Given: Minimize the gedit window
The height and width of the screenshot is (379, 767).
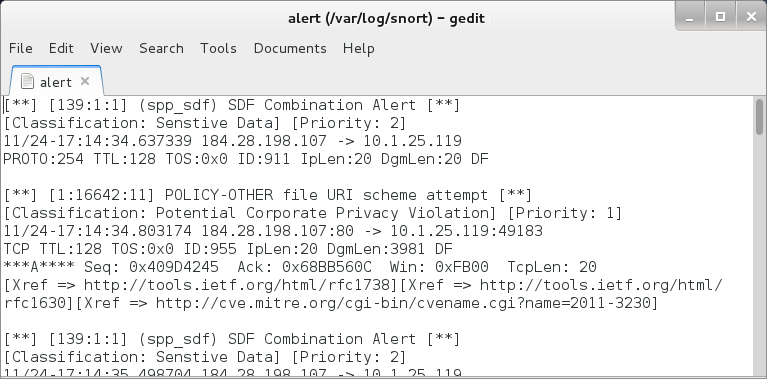Looking at the screenshot, I should (690, 17).
